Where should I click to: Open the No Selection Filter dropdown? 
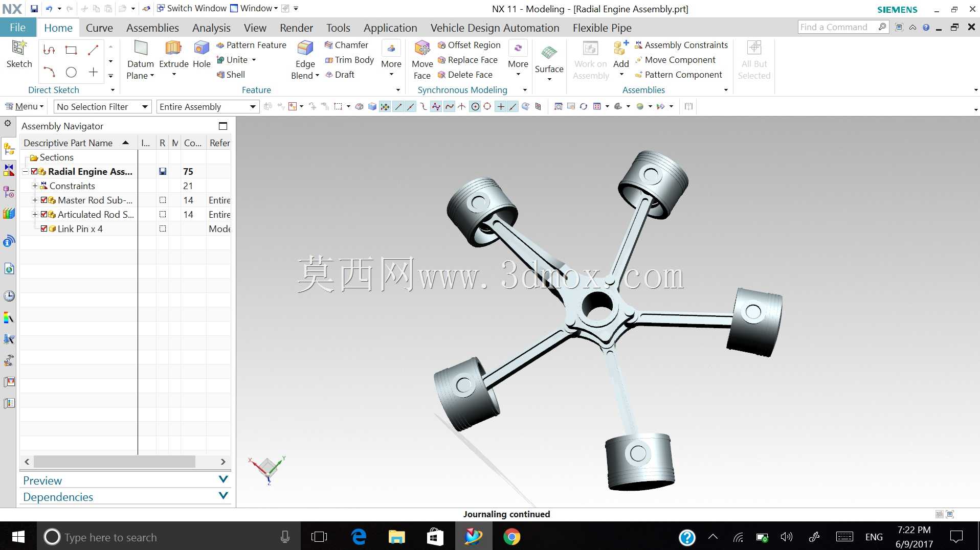pos(103,107)
